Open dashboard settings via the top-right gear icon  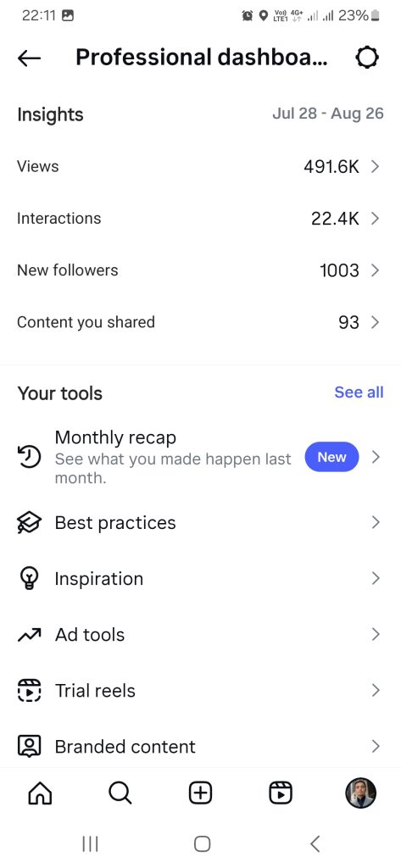tap(366, 58)
